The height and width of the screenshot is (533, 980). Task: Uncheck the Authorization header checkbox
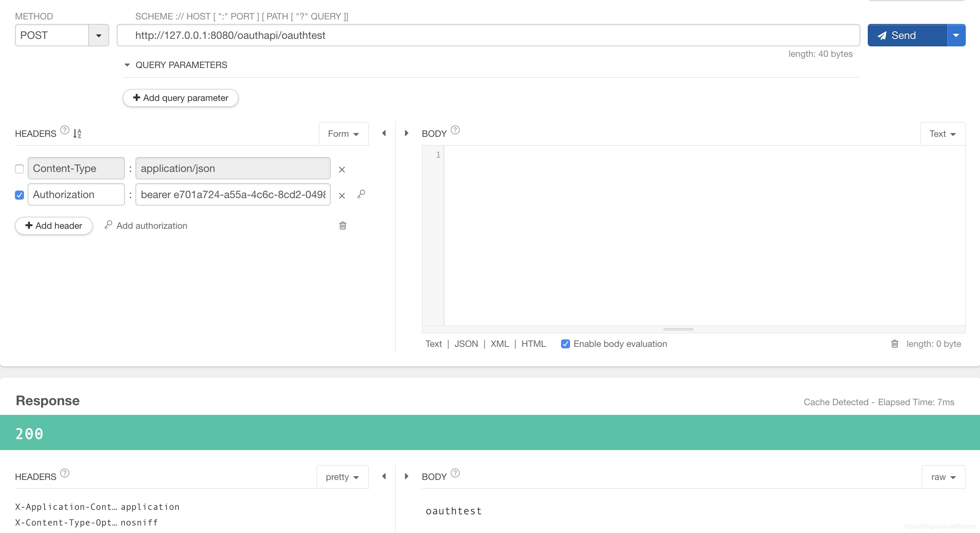[19, 195]
